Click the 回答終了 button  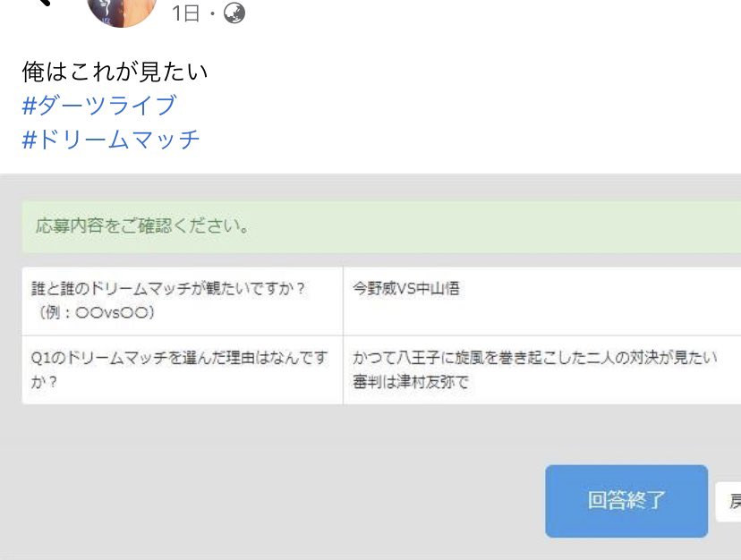click(626, 501)
